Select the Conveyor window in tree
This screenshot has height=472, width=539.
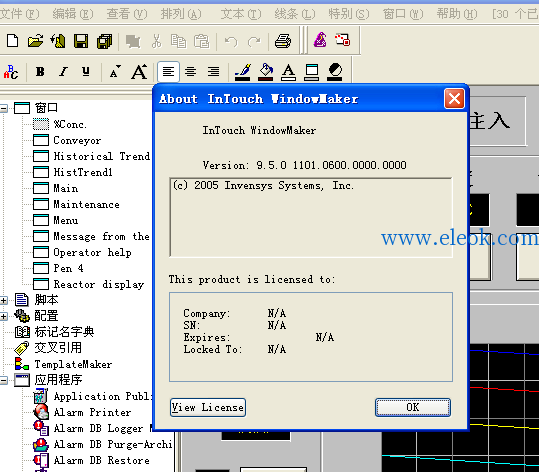pos(67,140)
